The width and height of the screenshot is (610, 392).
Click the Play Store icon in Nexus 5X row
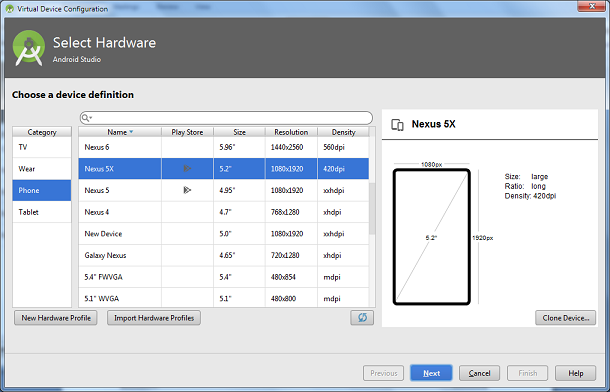tap(187, 168)
